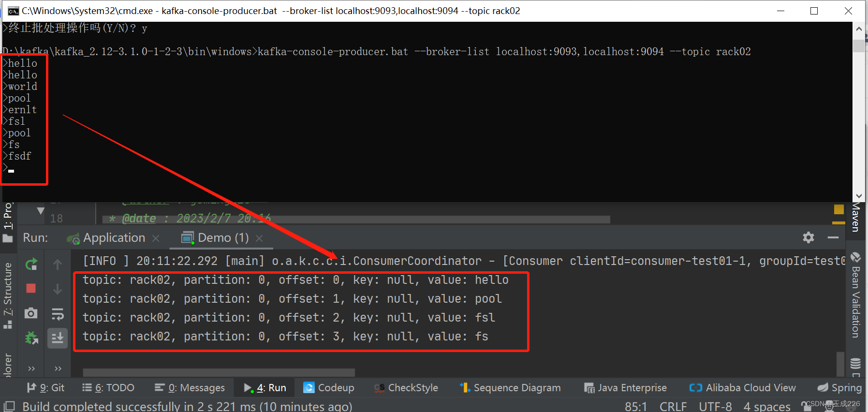Toggle scroll to end of console
The height and width of the screenshot is (412, 868).
[x=58, y=338]
